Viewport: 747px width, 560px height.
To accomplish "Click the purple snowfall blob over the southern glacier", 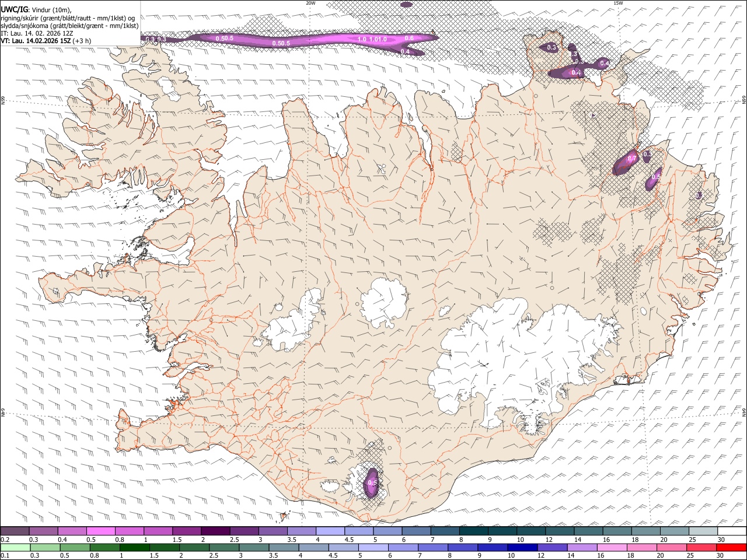I will pyautogui.click(x=371, y=482).
